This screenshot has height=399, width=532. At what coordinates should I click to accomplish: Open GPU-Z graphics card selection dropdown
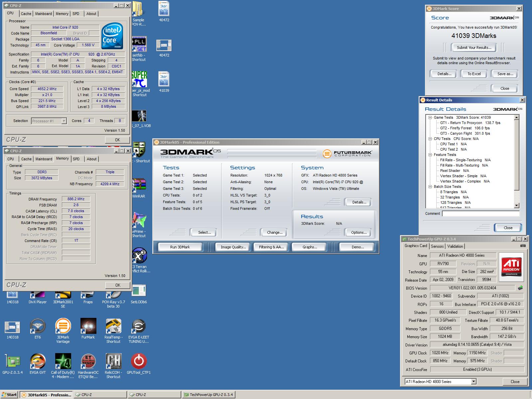point(473,381)
